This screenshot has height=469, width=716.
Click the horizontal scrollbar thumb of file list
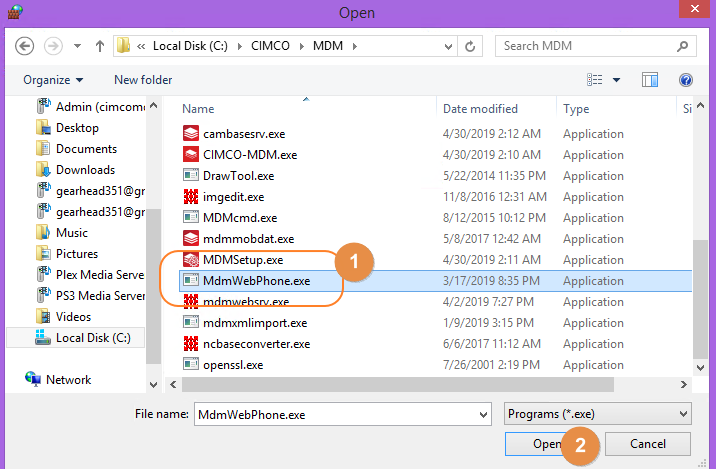coord(397,385)
